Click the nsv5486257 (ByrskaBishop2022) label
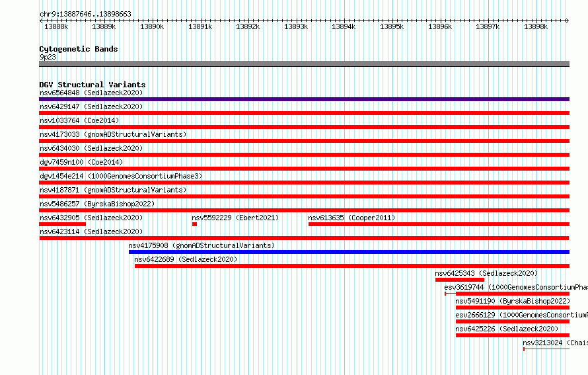588x375 pixels. coord(97,204)
